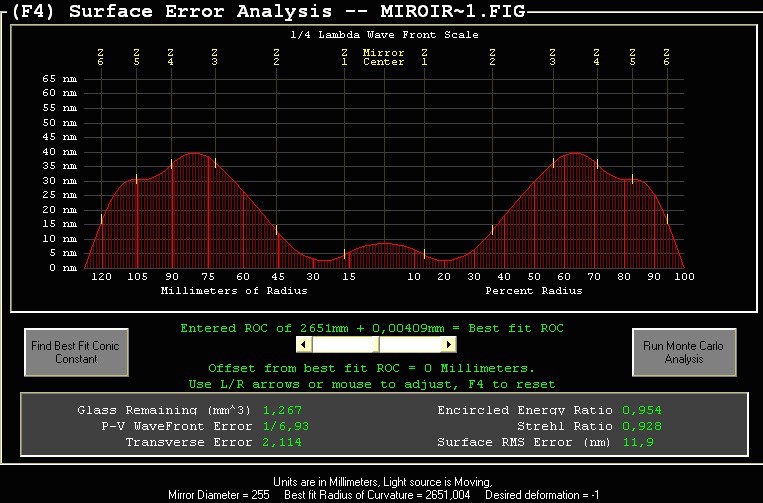Click the 50 percent radius tick label
Image resolution: width=763 pixels, height=503 pixels.
[x=534, y=276]
